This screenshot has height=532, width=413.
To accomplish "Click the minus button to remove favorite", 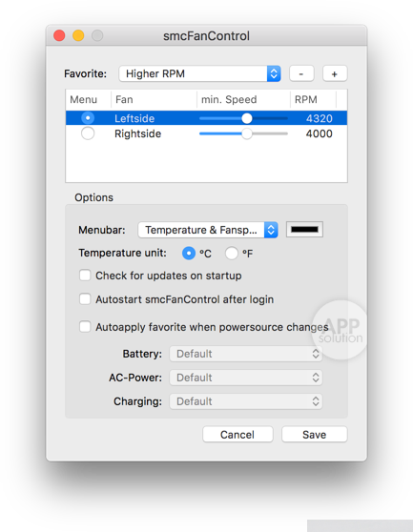I will click(x=301, y=73).
